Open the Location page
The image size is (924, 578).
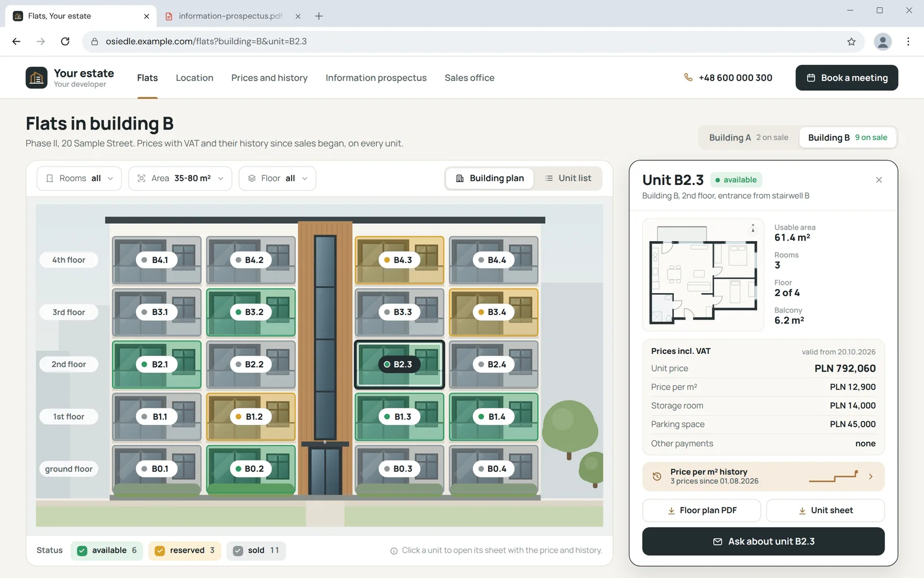click(195, 77)
